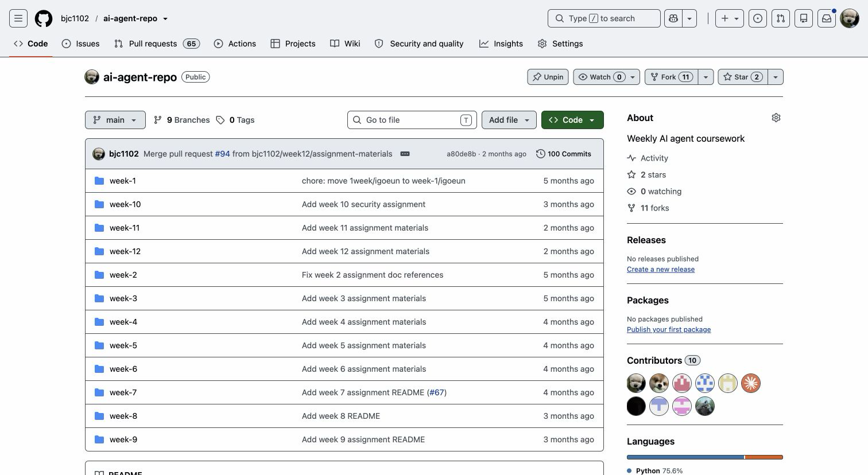Open the notifications inbox

pos(827,18)
